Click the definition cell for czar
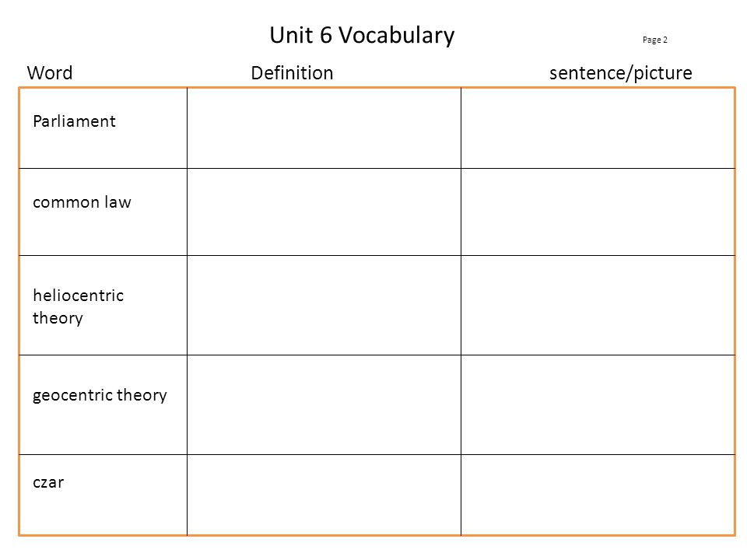Image resolution: width=747 pixels, height=560 pixels. [324, 495]
